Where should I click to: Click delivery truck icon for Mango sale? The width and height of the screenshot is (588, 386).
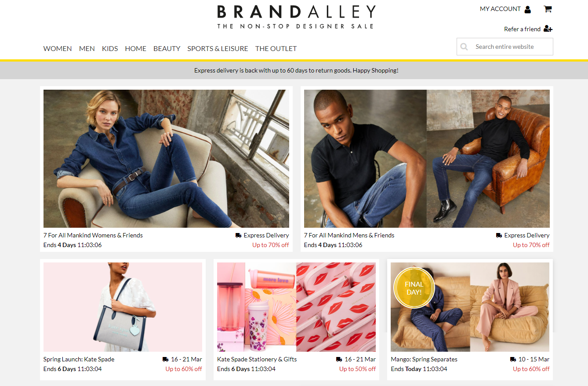513,359
